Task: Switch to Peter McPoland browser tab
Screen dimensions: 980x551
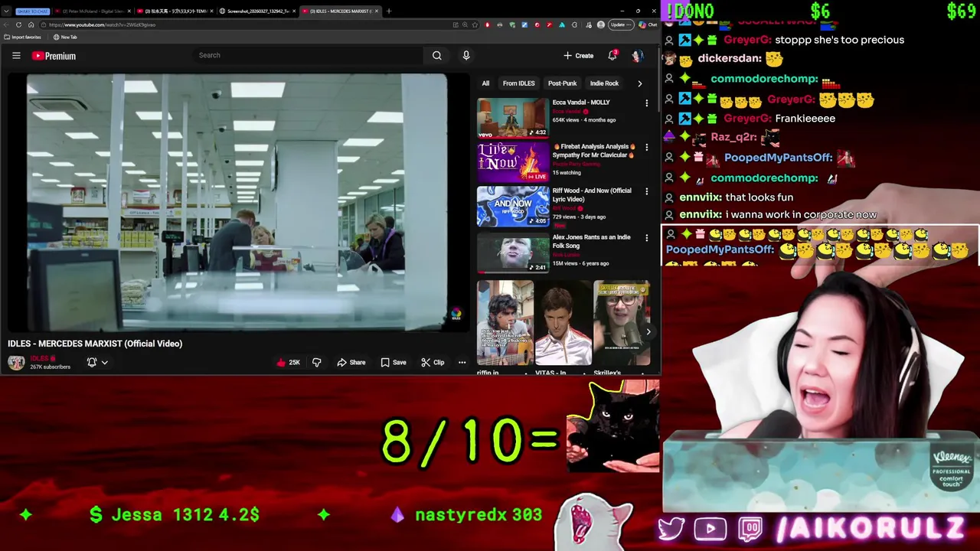Action: pyautogui.click(x=92, y=11)
